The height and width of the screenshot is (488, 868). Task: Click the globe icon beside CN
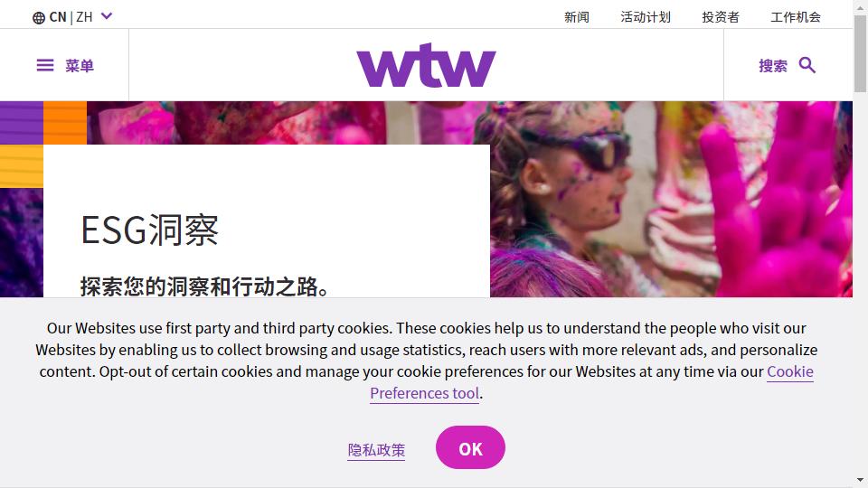coord(39,18)
